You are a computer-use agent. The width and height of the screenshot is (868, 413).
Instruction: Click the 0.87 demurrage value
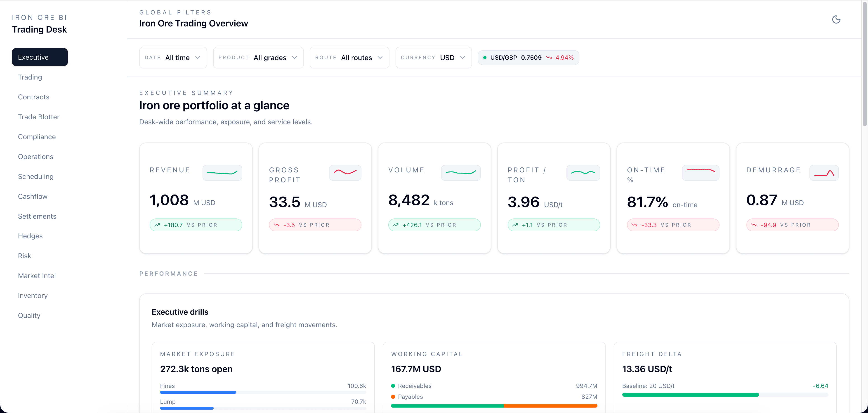762,200
